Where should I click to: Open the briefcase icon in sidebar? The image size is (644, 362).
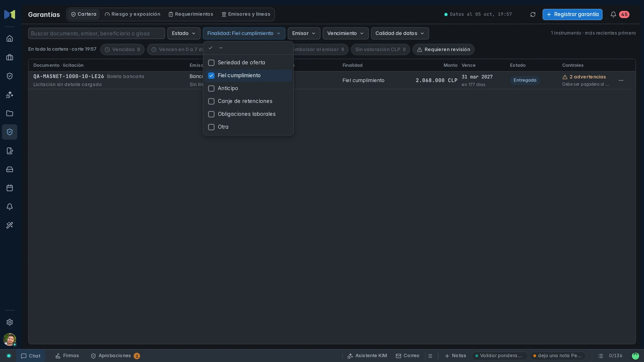[10, 58]
